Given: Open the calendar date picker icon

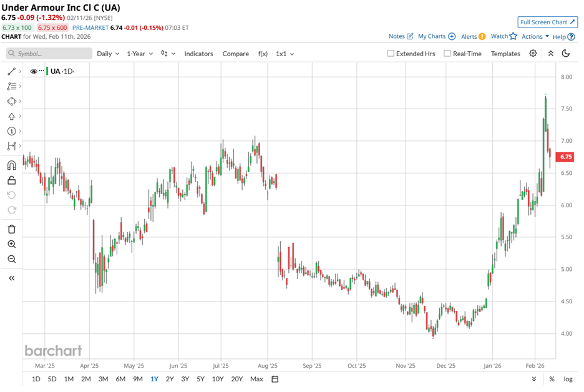Looking at the screenshot, I should [x=273, y=379].
